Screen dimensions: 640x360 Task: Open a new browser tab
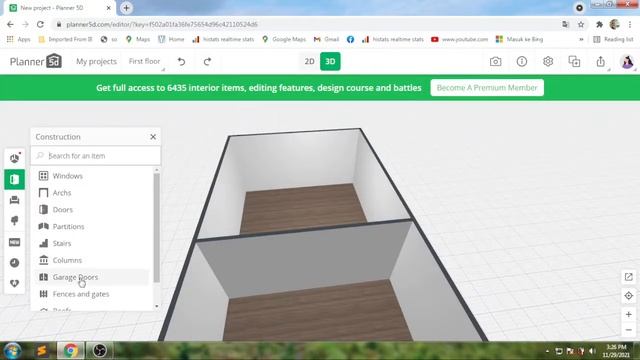coord(127,8)
